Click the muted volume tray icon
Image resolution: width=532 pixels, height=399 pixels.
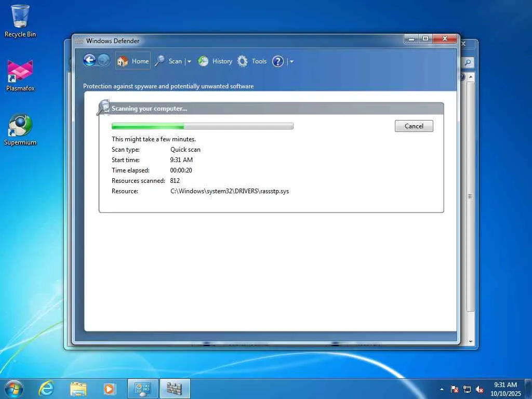(x=480, y=389)
